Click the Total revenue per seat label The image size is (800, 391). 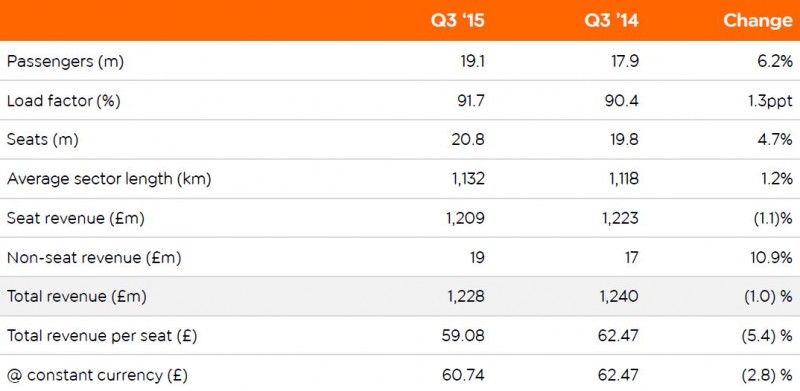(x=102, y=336)
